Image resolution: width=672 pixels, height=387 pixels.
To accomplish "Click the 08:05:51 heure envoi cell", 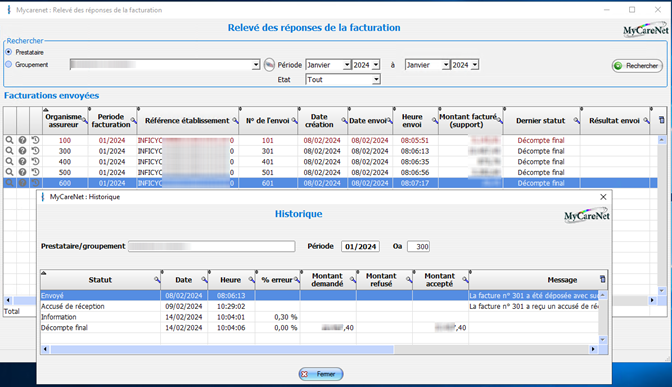I will click(415, 140).
